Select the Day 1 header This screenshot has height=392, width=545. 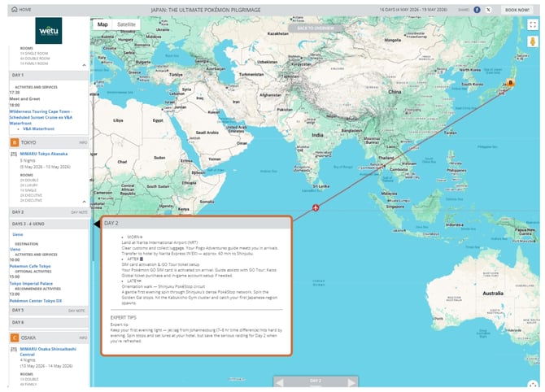click(49, 75)
